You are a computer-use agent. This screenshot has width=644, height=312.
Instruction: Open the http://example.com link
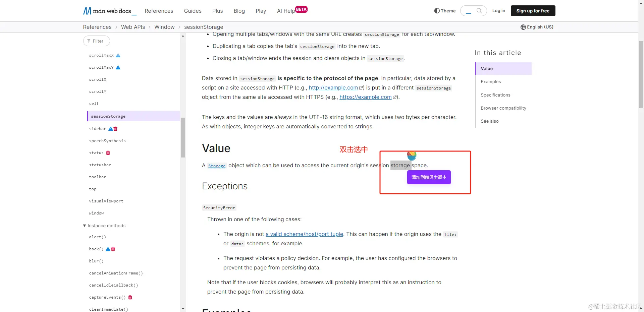tap(333, 87)
